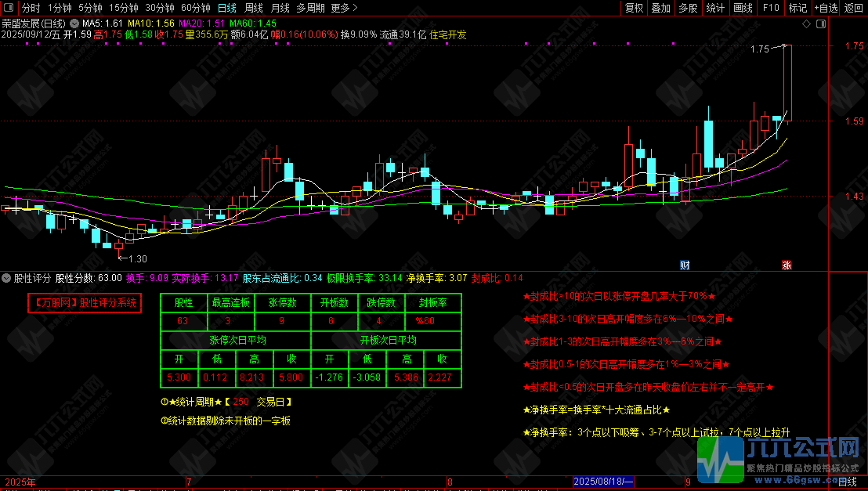
Task: Select the 周线 weekly chart tab
Action: [254, 8]
